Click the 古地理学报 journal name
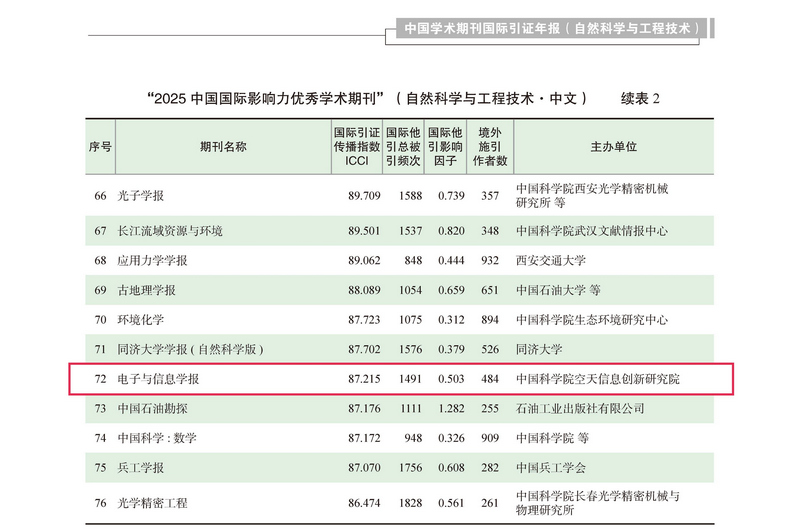 click(146, 290)
